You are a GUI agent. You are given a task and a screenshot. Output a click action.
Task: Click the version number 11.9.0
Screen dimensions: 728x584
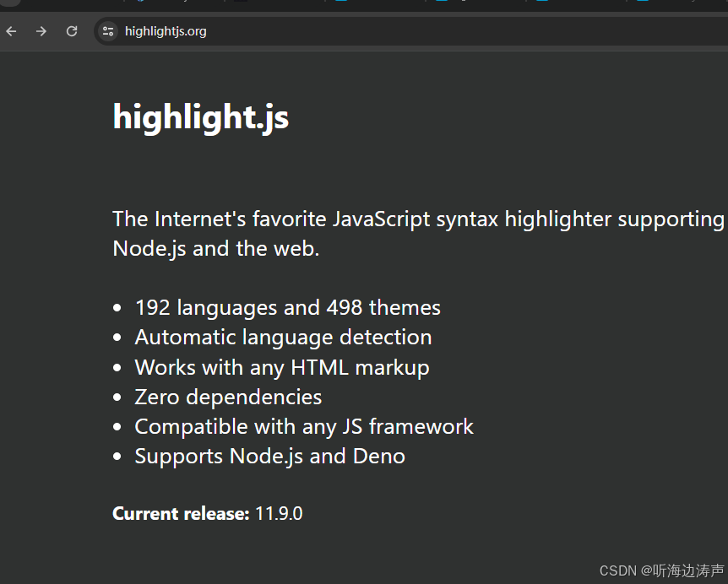pos(279,513)
